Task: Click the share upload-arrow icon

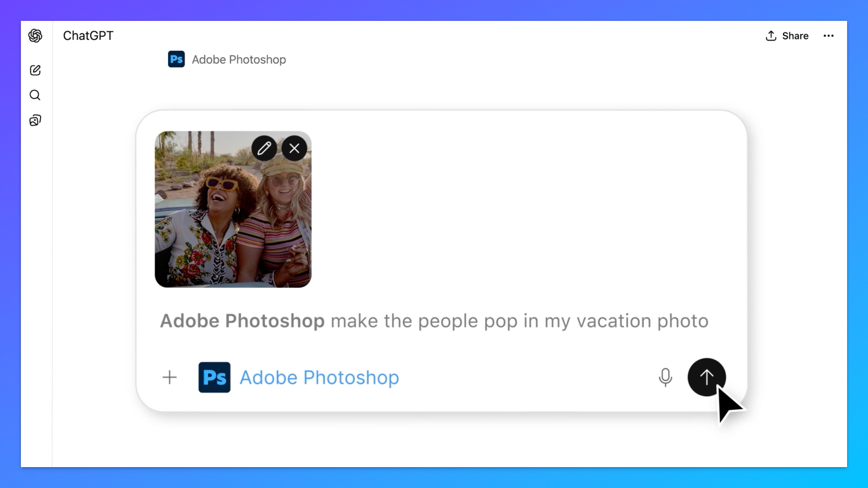Action: click(x=770, y=36)
